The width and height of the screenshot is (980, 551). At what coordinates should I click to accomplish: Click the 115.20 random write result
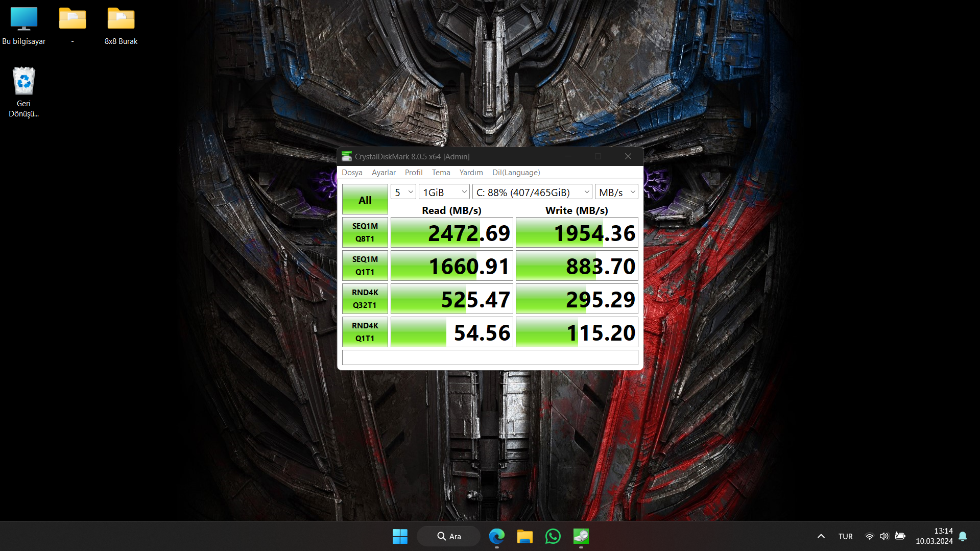[x=577, y=332]
